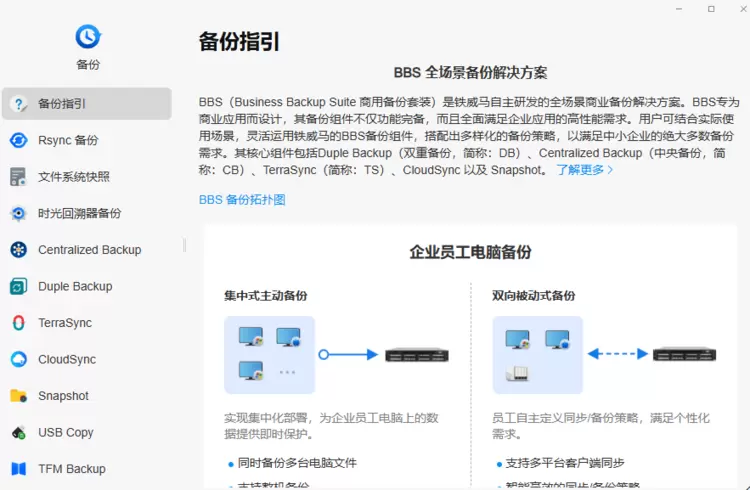The height and width of the screenshot is (490, 750).
Task: Click the 文件系统快照 sidebar icon
Action: (x=18, y=177)
